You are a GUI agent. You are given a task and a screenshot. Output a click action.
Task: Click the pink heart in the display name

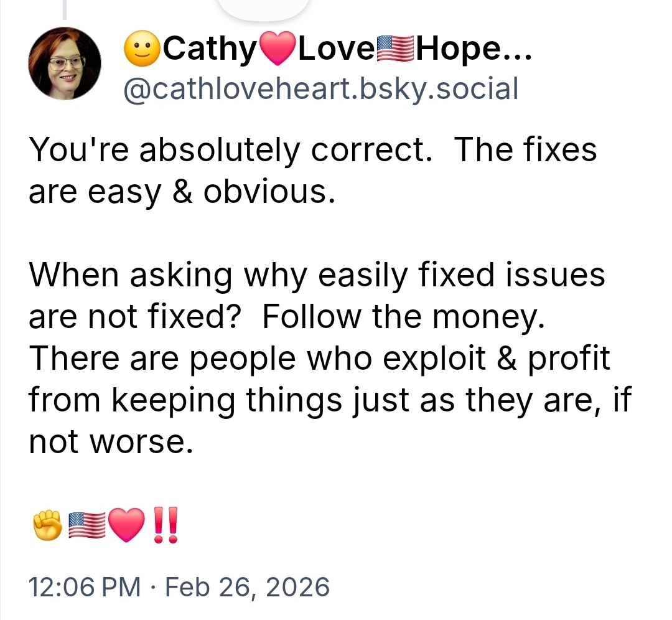coord(278,50)
